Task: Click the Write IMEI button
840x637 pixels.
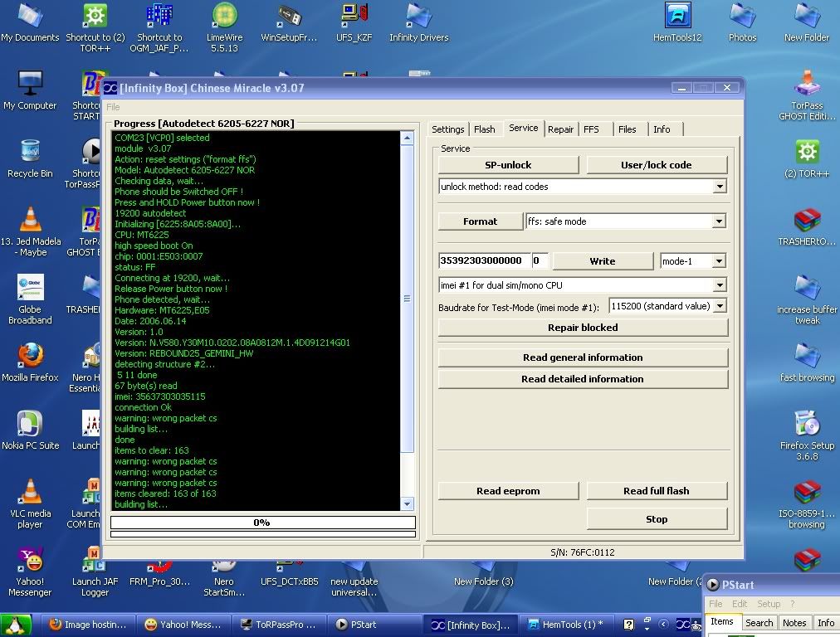Action: [x=603, y=261]
